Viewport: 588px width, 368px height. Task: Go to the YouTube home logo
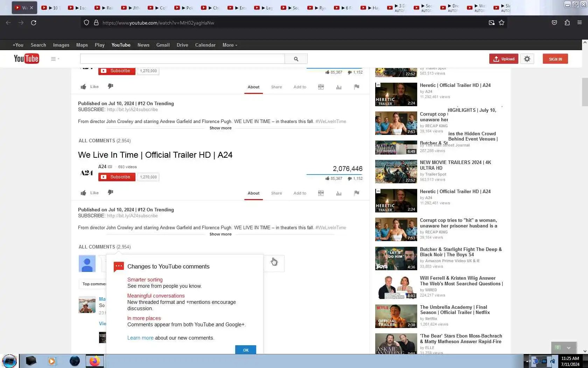tap(26, 59)
